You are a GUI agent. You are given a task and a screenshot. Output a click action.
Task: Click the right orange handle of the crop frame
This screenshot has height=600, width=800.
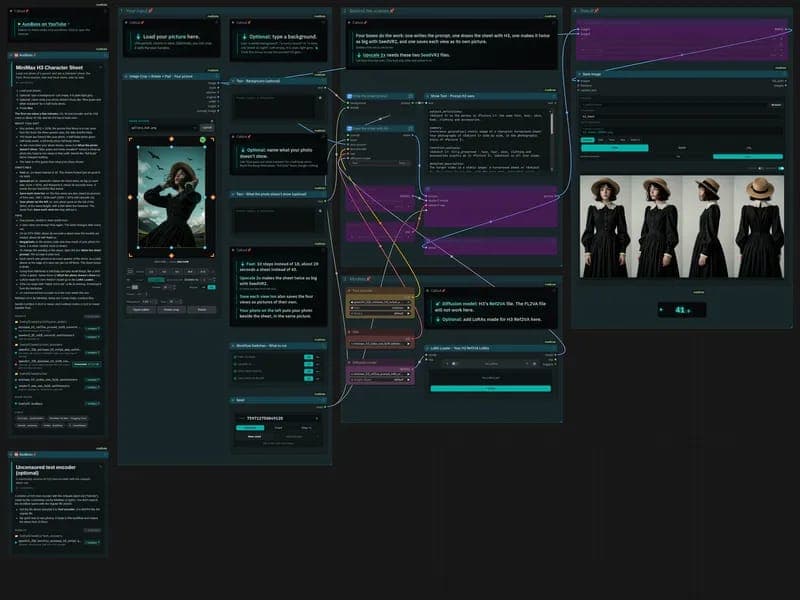click(213, 197)
